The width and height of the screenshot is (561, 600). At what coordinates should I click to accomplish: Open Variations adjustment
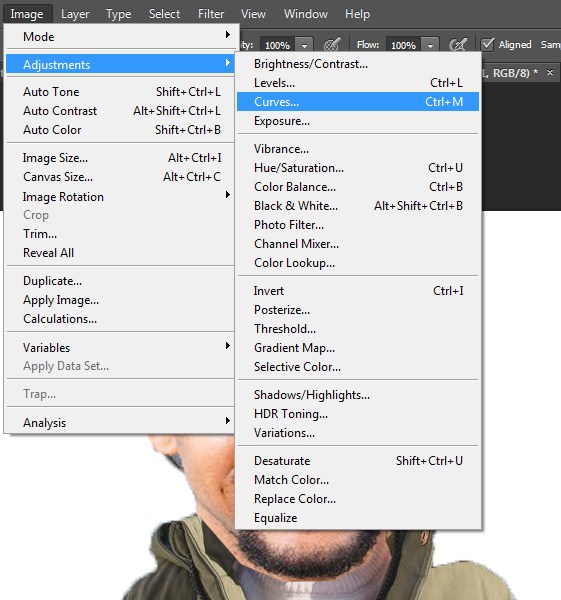(x=358, y=433)
